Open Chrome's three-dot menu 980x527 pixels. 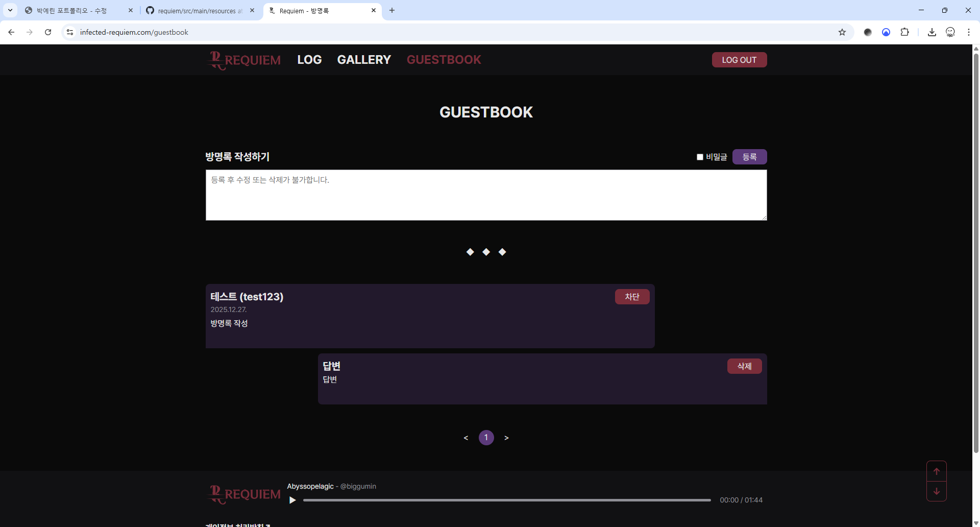point(968,32)
